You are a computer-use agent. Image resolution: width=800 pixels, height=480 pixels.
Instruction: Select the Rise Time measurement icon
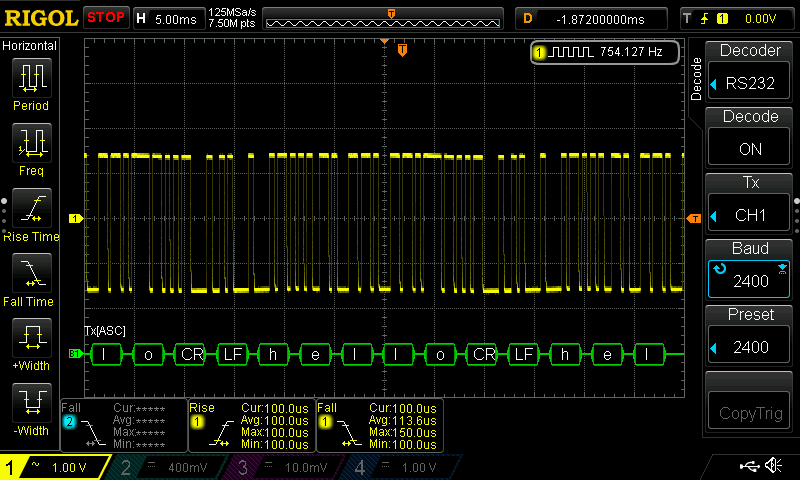pos(32,208)
